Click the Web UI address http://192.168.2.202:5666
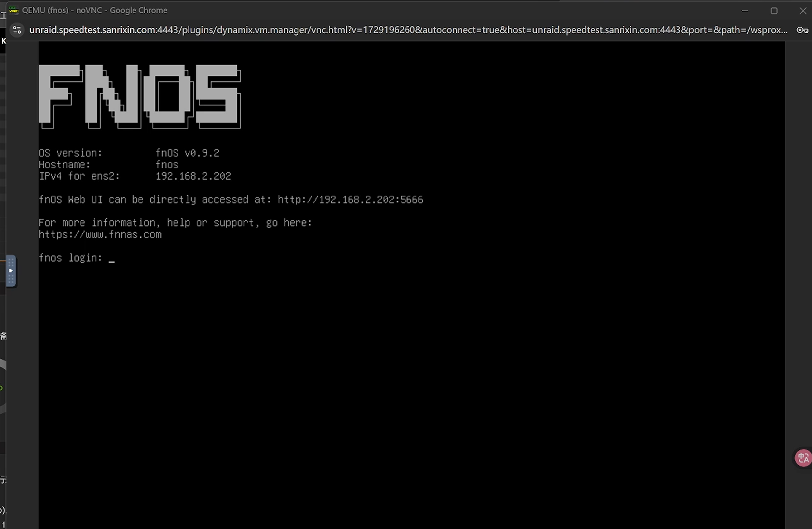This screenshot has width=812, height=529. (351, 199)
